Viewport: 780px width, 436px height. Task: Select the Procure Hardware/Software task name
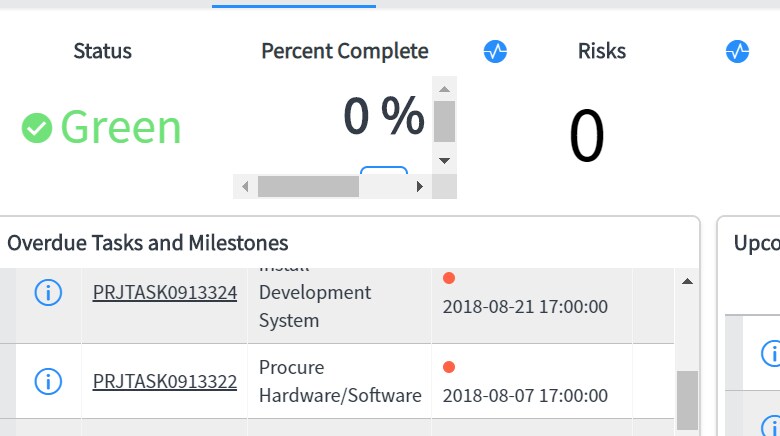pyautogui.click(x=340, y=381)
